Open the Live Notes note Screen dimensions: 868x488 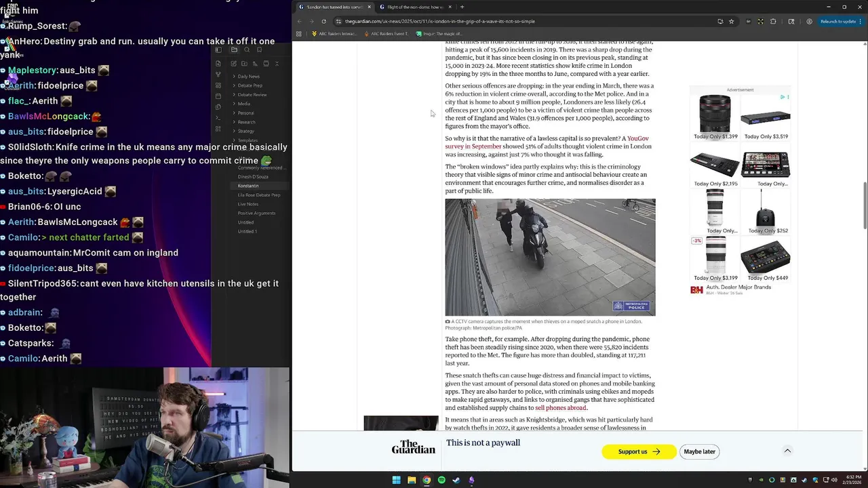click(x=248, y=204)
